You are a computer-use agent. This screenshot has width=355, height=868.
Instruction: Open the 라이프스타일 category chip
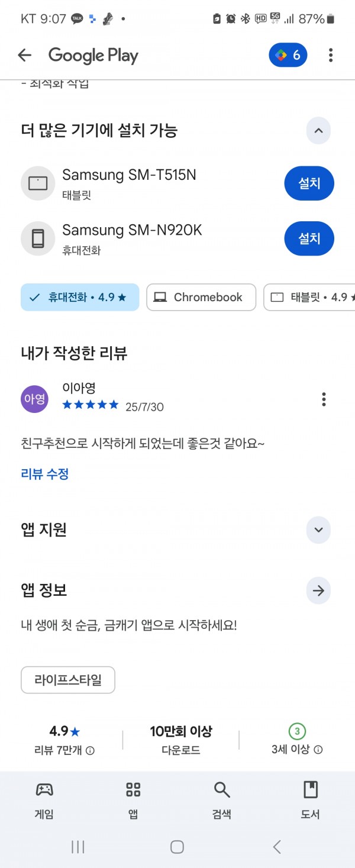pos(68,680)
